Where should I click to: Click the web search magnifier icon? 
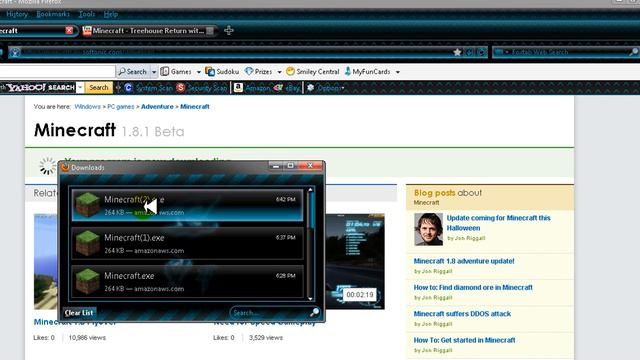[x=633, y=52]
